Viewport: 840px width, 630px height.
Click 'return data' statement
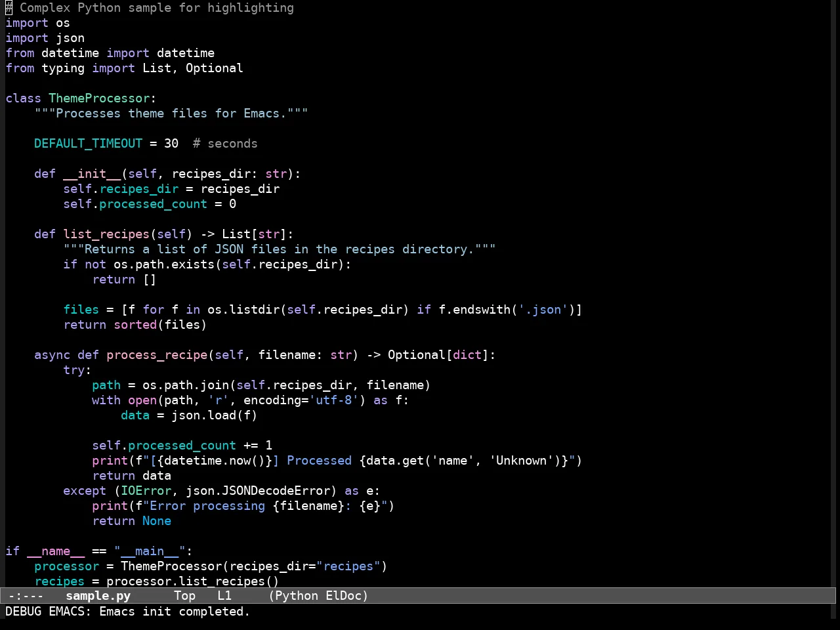[131, 476]
